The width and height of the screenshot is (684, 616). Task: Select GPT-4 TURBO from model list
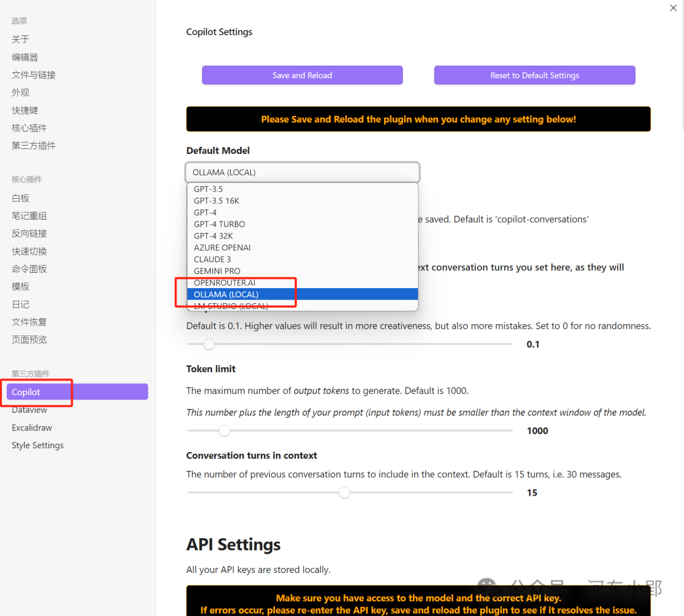tap(219, 224)
